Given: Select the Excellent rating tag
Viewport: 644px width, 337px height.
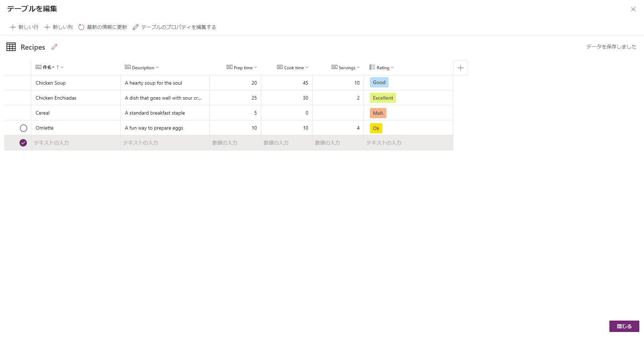Looking at the screenshot, I should click(383, 98).
